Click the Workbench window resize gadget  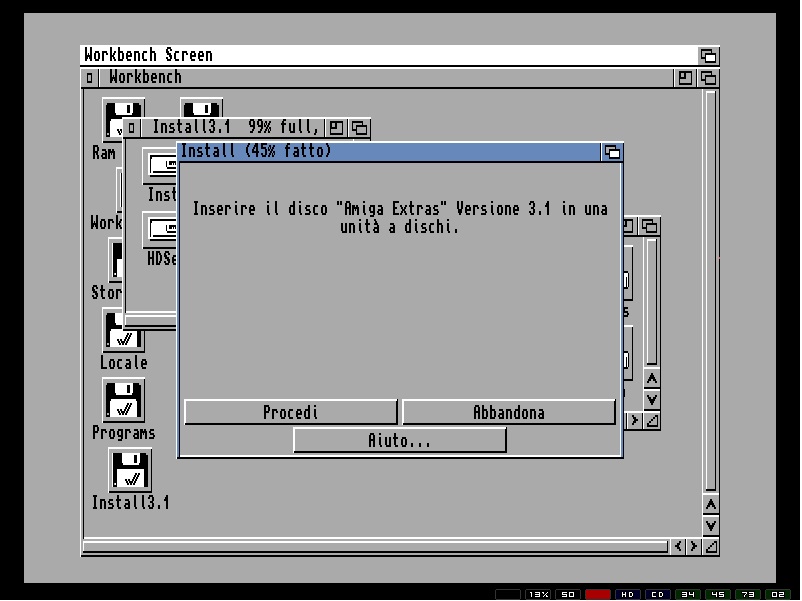pos(710,547)
